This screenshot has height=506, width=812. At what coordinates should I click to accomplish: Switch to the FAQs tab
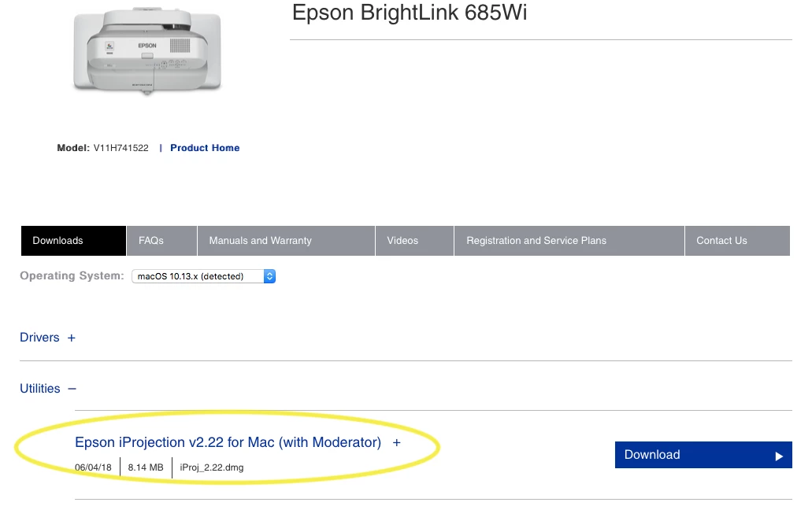tap(161, 241)
